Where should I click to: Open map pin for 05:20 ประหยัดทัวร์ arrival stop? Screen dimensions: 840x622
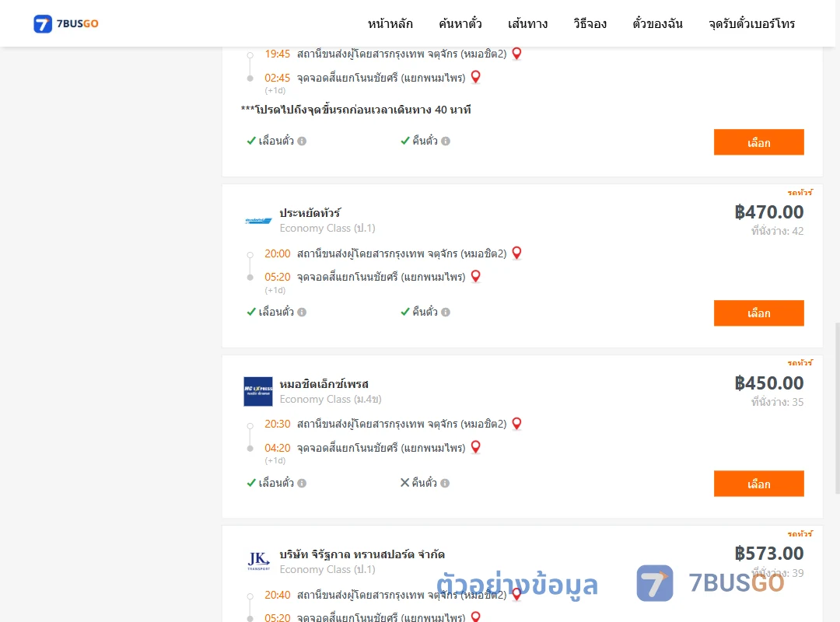click(x=476, y=277)
